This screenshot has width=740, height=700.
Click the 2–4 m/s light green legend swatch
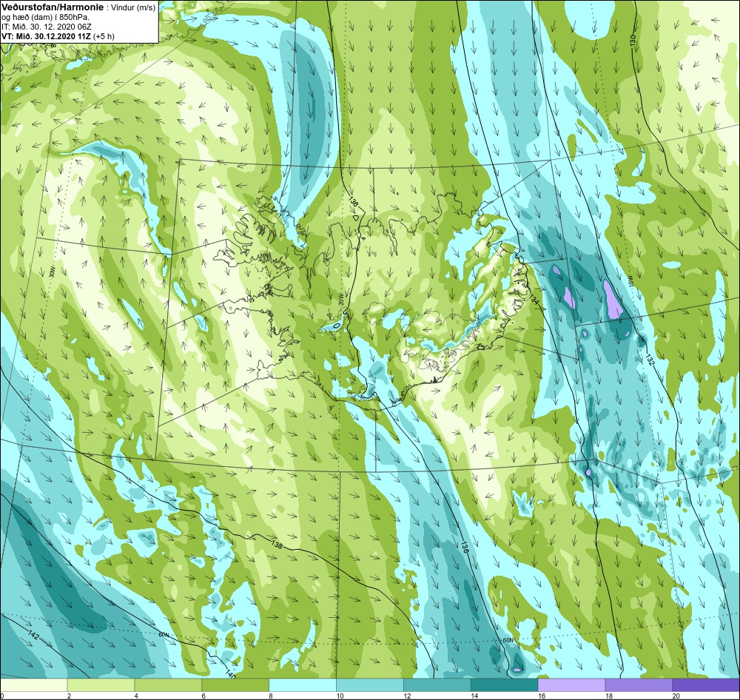point(101,684)
